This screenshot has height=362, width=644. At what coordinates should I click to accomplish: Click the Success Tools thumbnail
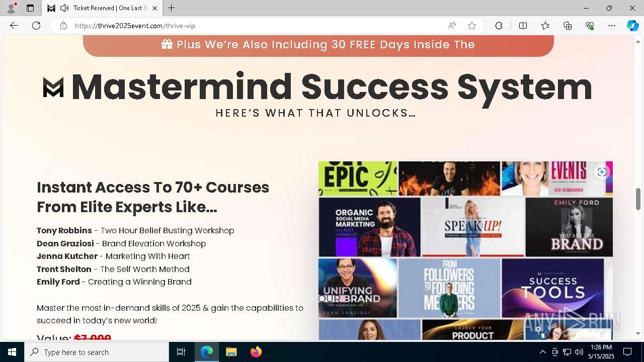[552, 288]
